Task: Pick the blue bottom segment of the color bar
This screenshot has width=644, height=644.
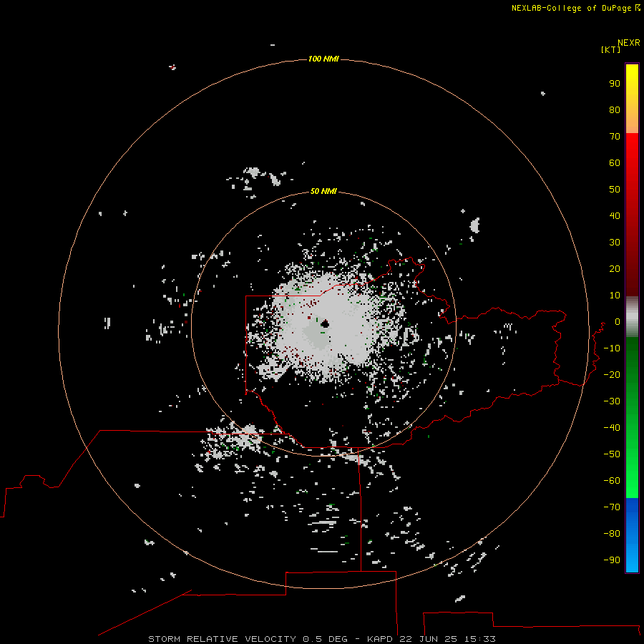Action: tap(632, 535)
